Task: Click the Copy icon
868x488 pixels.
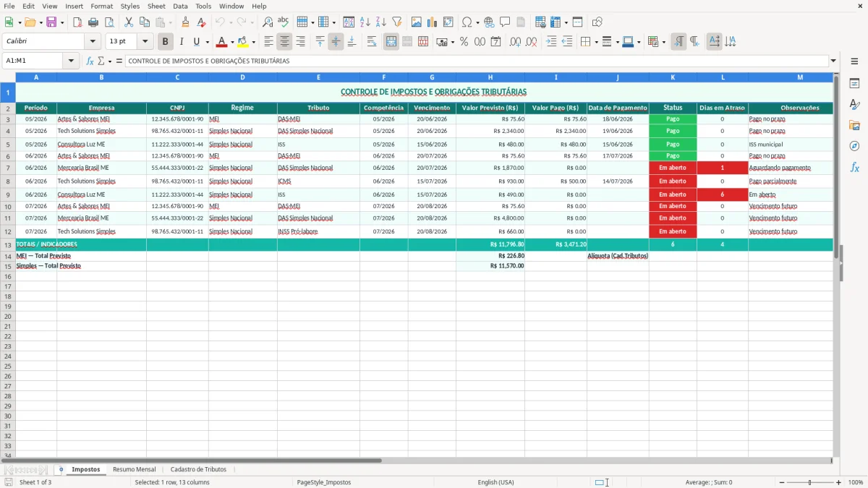Action: 145,22
